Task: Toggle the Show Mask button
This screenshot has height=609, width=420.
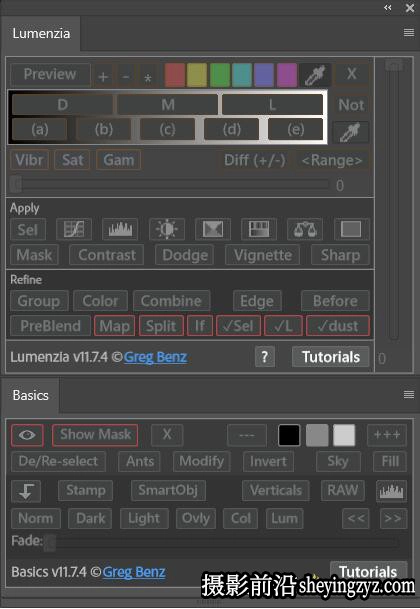Action: [x=95, y=435]
